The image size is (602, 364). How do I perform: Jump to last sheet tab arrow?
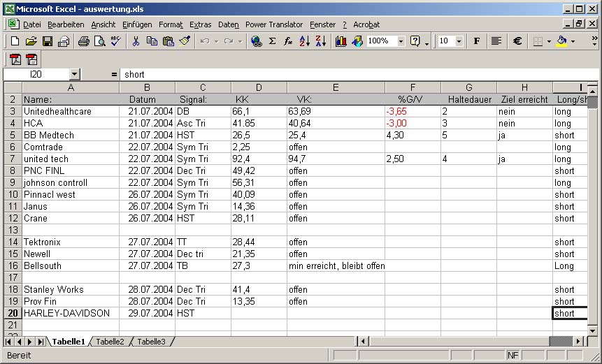[x=40, y=342]
